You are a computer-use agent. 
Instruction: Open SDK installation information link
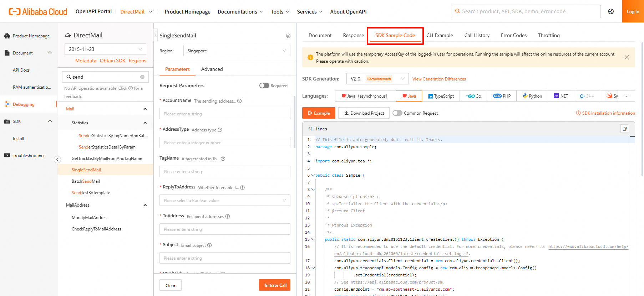[x=605, y=113]
